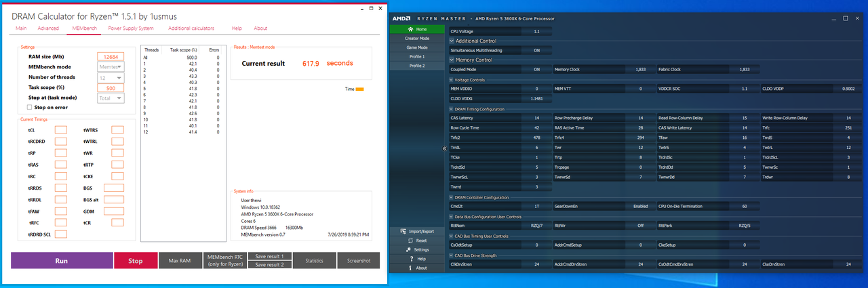Collapse the Memory Control section
Screen dimensions: 868x288
(x=452, y=60)
